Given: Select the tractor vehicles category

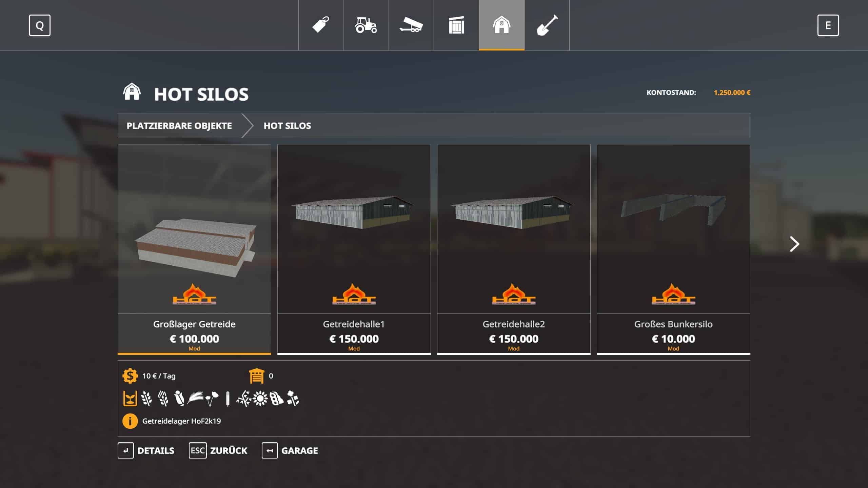Looking at the screenshot, I should click(366, 25).
